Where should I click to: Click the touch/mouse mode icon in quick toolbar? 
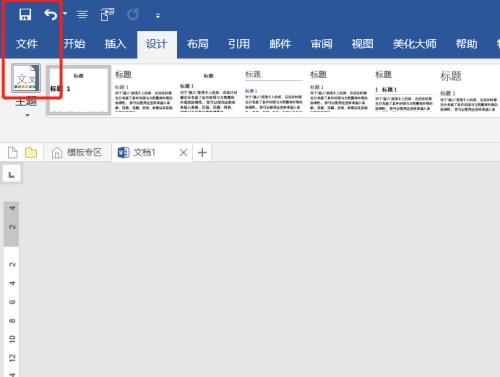click(x=107, y=15)
